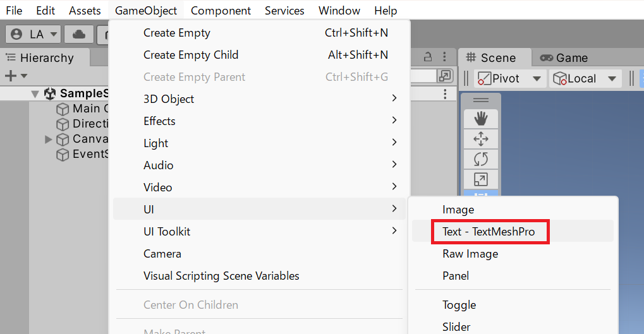The width and height of the screenshot is (644, 334).
Task: Select the Hand view tool
Action: coord(480,119)
